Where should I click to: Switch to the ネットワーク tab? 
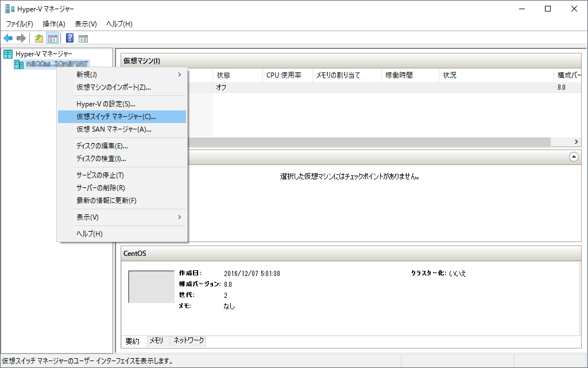click(188, 340)
